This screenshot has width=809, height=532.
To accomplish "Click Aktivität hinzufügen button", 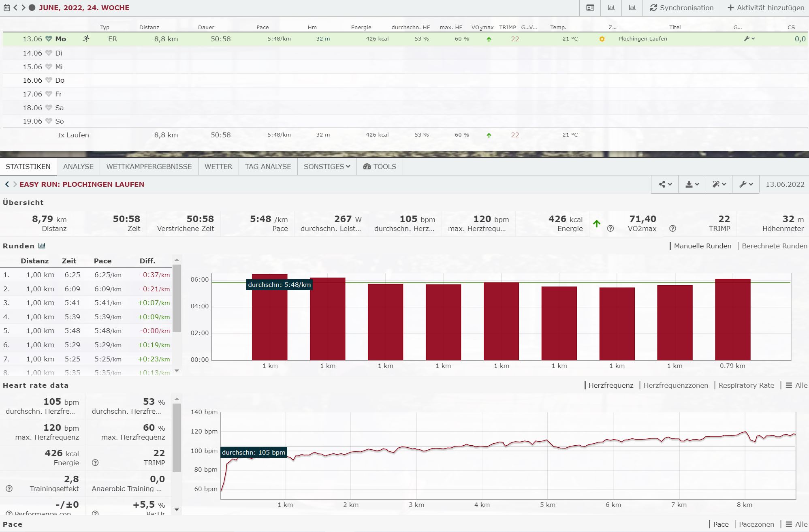I will tap(766, 8).
